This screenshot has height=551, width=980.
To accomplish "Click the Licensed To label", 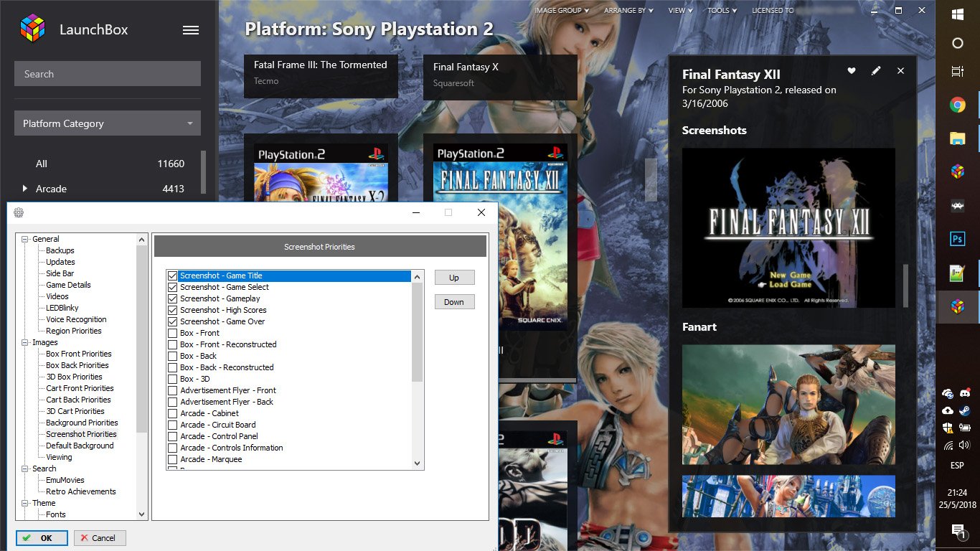I will click(x=773, y=11).
